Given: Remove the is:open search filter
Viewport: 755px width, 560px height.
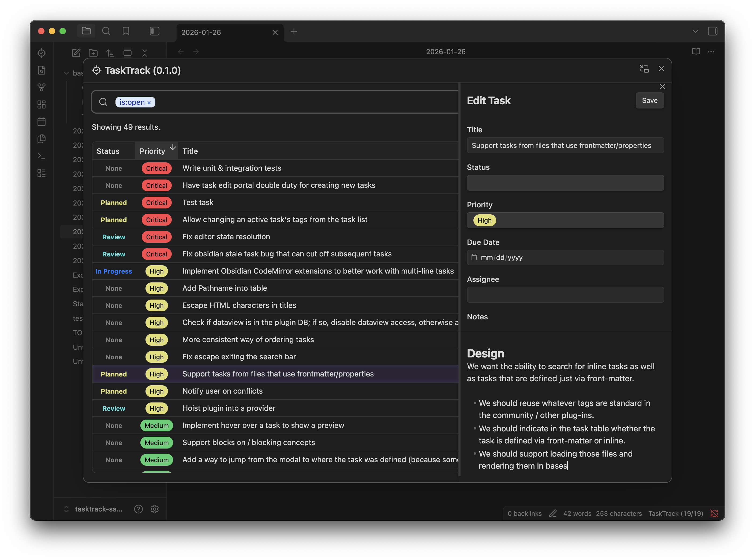Looking at the screenshot, I should 149,102.
